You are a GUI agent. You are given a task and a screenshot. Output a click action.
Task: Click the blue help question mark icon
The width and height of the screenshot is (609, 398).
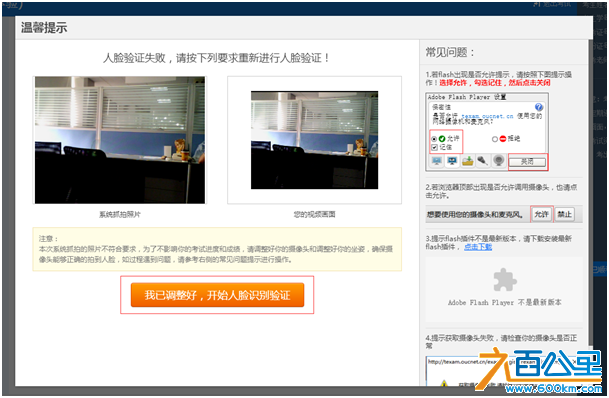coord(539,107)
